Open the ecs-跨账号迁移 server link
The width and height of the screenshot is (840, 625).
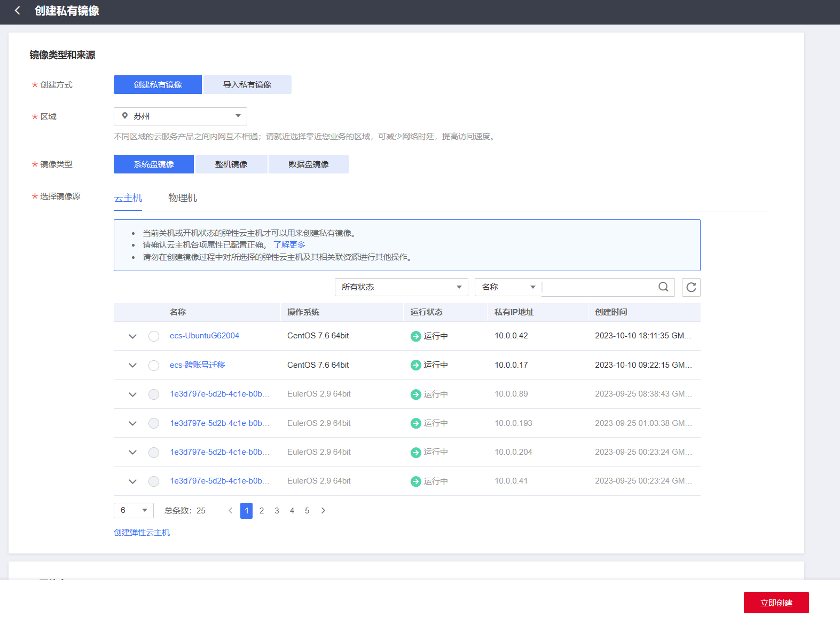point(198,365)
